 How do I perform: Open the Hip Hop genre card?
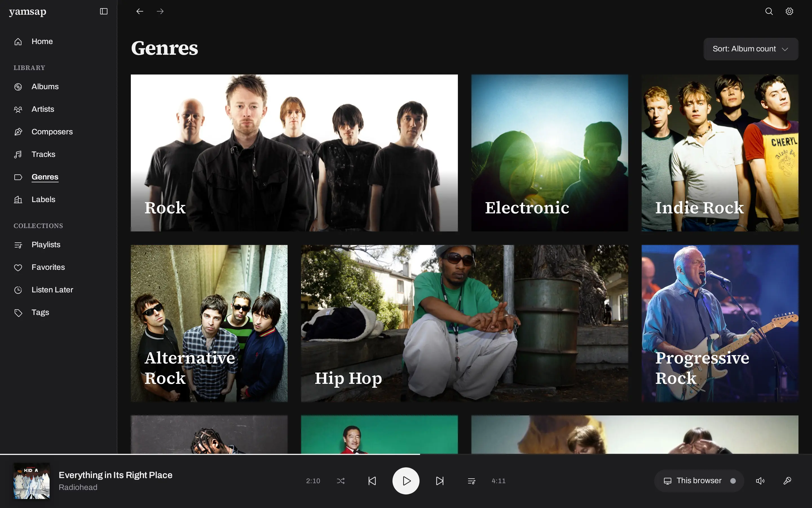[464, 323]
